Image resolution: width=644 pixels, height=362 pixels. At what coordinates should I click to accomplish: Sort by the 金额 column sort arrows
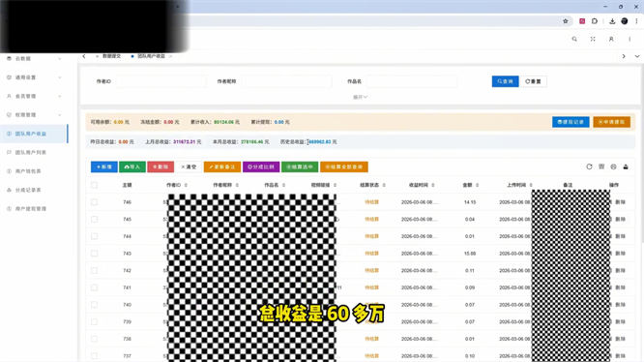click(x=478, y=185)
